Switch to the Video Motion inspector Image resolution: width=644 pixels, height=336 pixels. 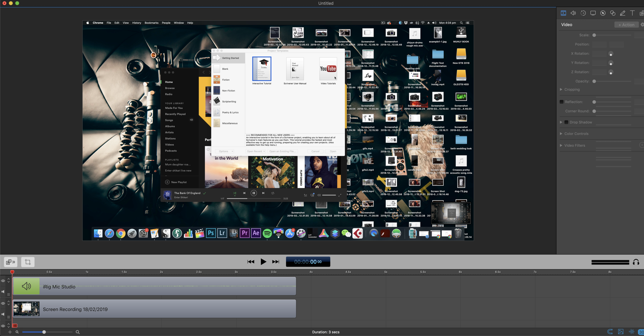pyautogui.click(x=583, y=13)
